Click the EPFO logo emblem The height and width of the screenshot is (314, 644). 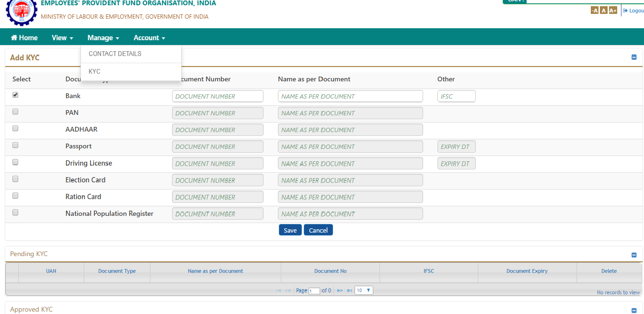tap(21, 11)
